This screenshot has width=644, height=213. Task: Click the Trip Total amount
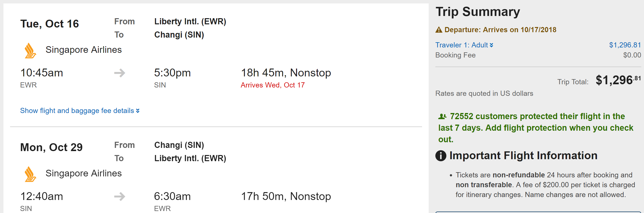pyautogui.click(x=618, y=80)
